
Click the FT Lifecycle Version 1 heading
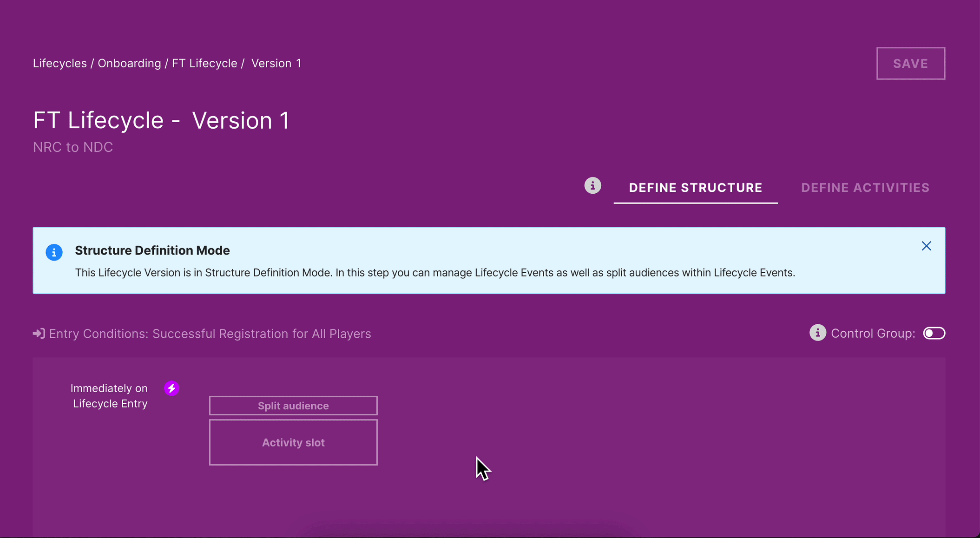[161, 120]
